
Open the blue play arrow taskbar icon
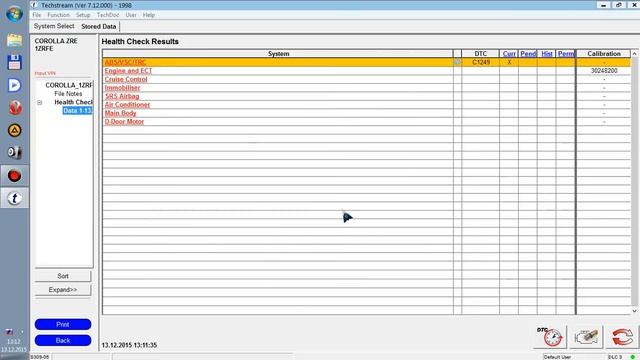pos(14,85)
